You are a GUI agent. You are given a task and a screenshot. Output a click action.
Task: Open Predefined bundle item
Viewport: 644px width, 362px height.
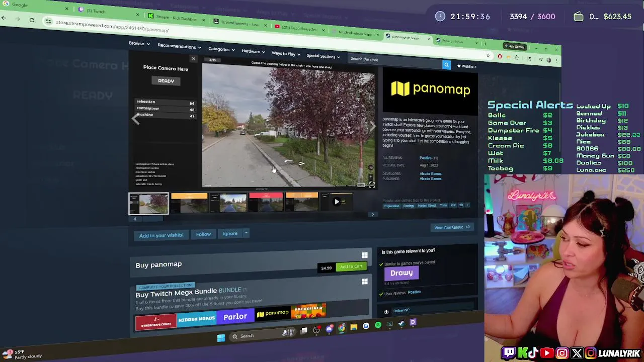pyautogui.click(x=308, y=311)
